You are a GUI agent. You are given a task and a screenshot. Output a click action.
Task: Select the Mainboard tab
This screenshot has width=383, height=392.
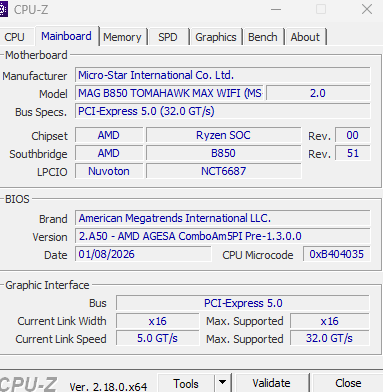pos(66,36)
